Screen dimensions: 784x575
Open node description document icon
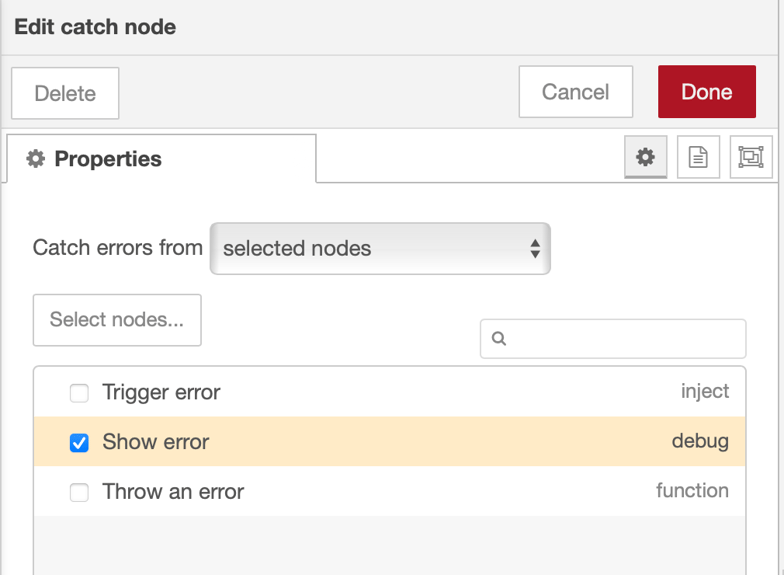[x=698, y=157]
